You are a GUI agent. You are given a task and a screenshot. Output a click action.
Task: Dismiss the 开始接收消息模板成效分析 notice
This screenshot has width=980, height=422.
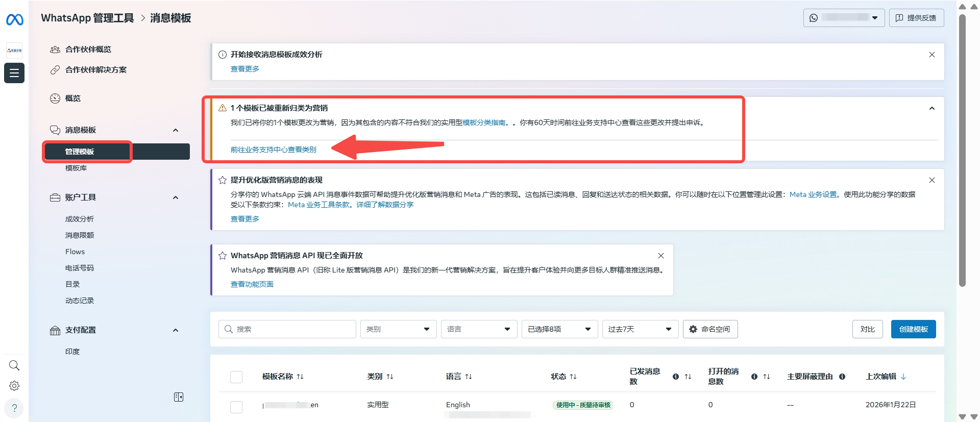click(932, 55)
